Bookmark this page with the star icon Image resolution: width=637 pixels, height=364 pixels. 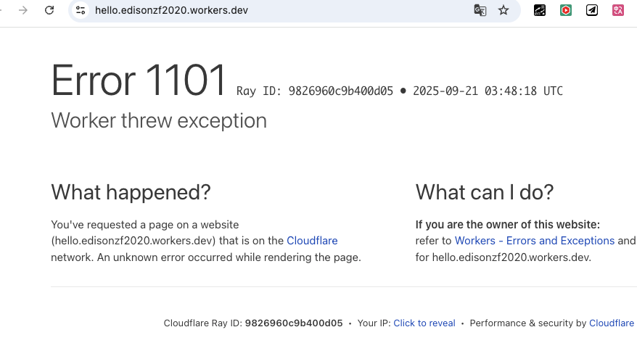[x=504, y=10]
